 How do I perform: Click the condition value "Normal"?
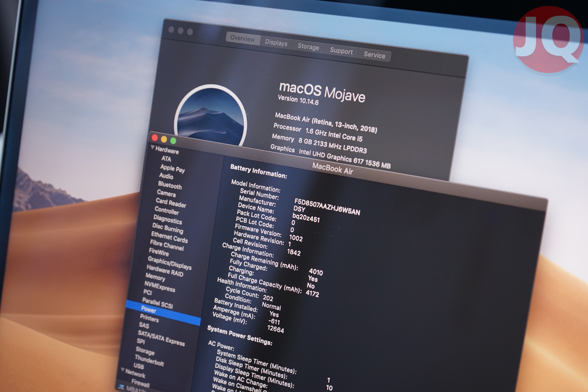(x=271, y=306)
